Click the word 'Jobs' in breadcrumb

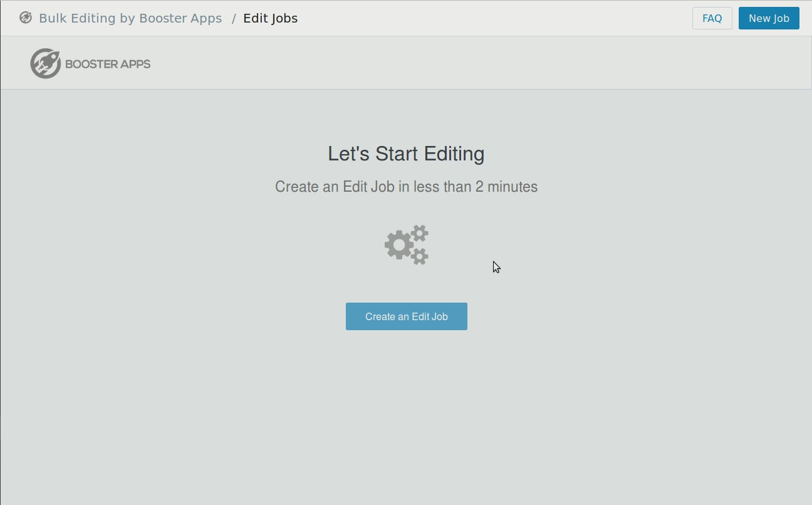[284, 18]
